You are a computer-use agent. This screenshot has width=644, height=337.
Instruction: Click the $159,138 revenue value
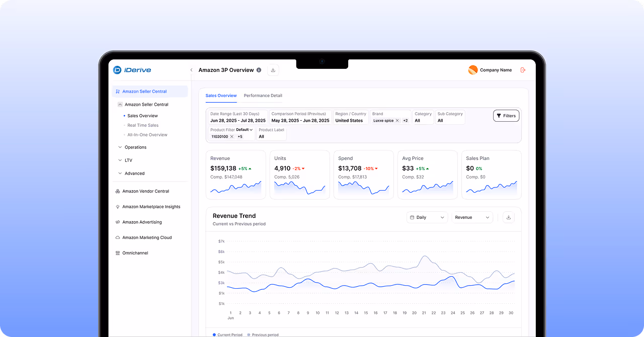click(x=223, y=168)
